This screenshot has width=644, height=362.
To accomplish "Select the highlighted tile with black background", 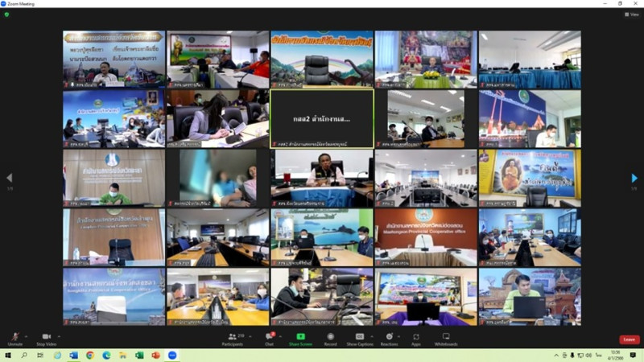I will click(321, 118).
